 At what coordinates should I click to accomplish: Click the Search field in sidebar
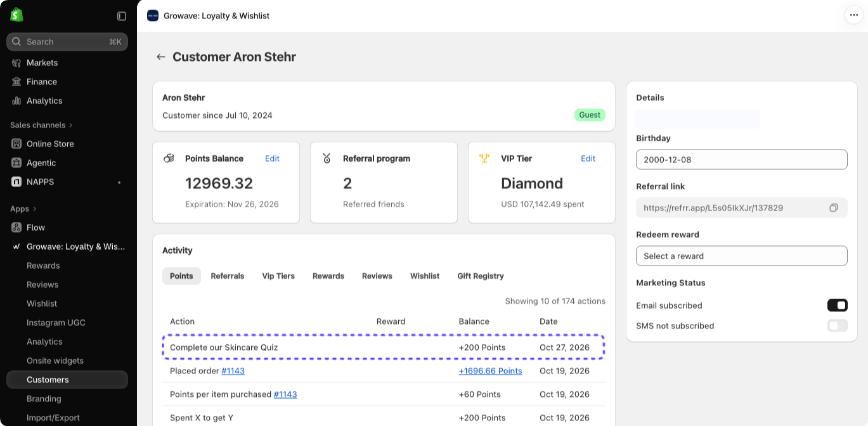point(67,42)
